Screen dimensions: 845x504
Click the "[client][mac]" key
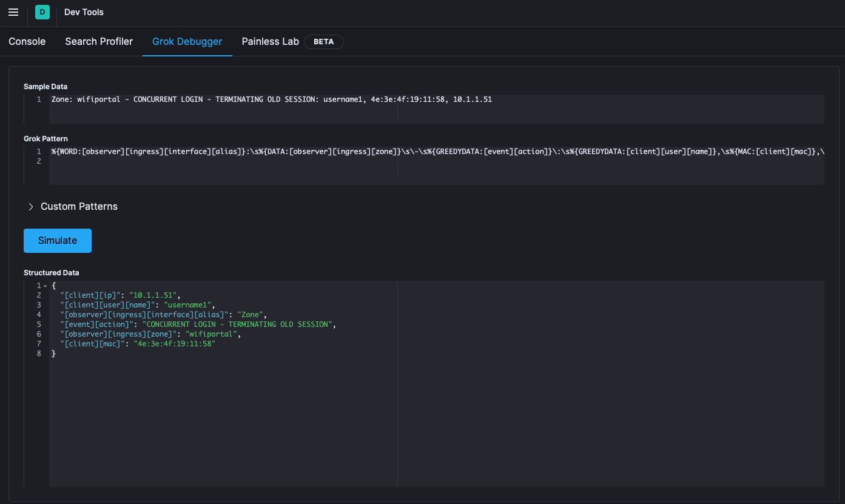(x=92, y=344)
